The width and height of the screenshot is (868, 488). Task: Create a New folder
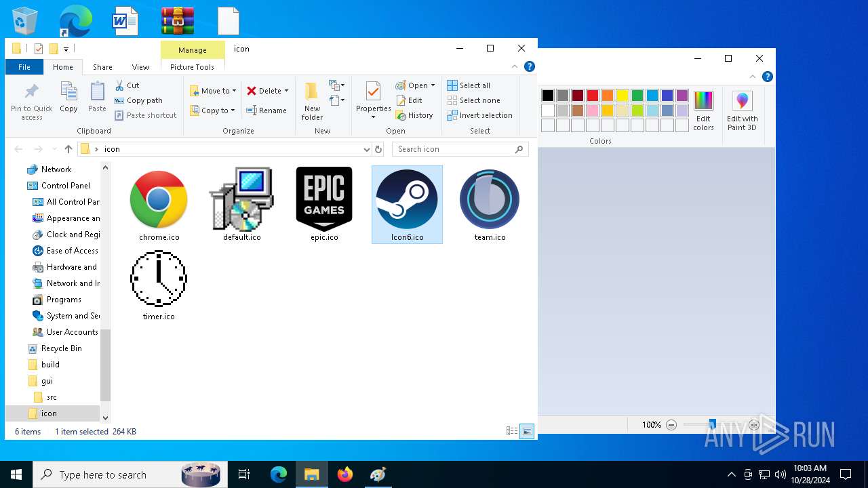point(312,102)
